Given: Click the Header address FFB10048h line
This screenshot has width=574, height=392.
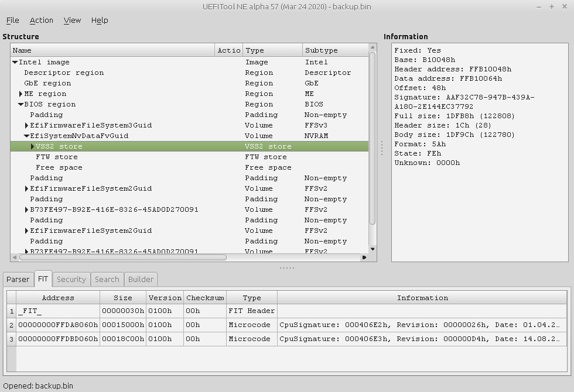Looking at the screenshot, I should (x=453, y=69).
